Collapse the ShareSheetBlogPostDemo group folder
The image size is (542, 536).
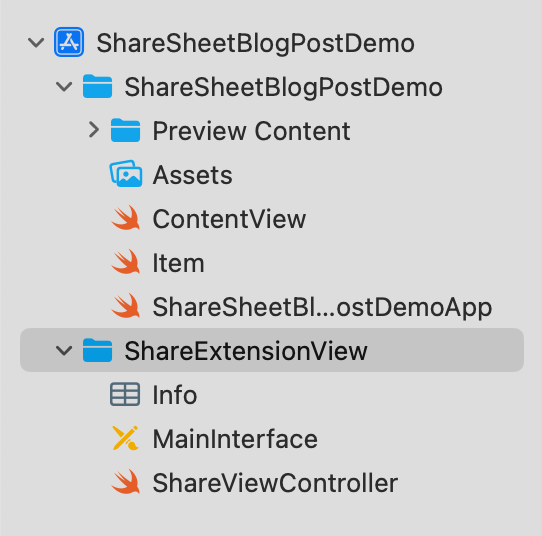(64, 86)
